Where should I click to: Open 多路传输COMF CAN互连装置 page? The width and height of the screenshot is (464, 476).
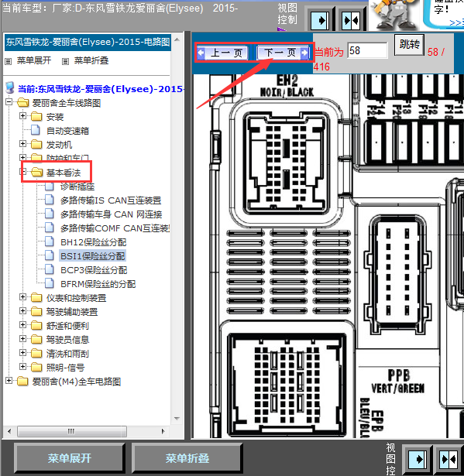point(115,228)
